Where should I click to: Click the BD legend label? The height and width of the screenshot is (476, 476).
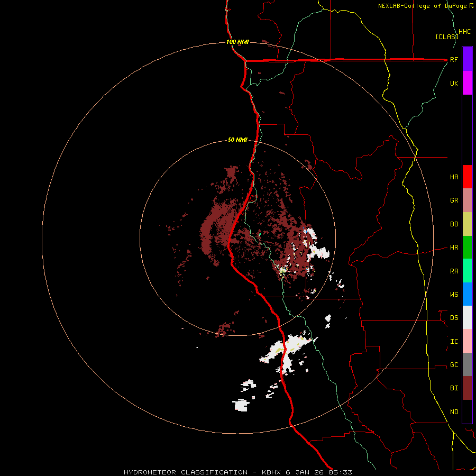coord(454,224)
